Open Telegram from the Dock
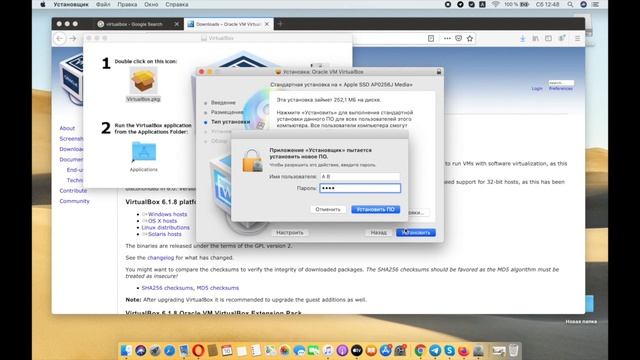 435,350
